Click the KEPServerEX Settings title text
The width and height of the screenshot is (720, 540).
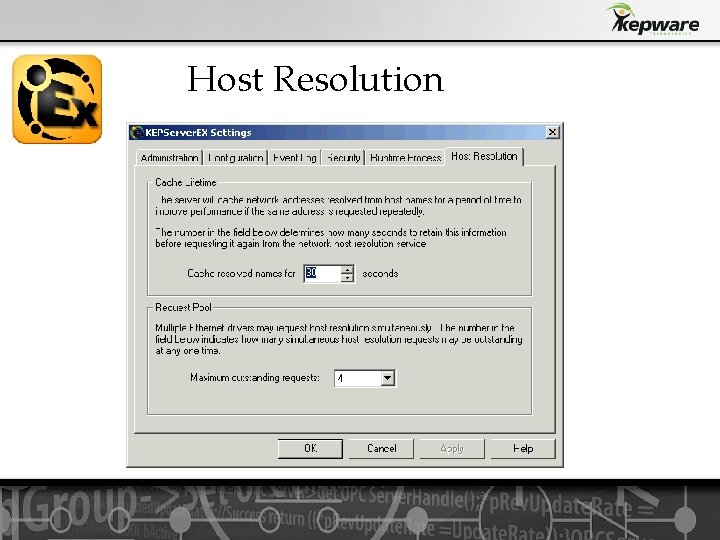pos(198,133)
